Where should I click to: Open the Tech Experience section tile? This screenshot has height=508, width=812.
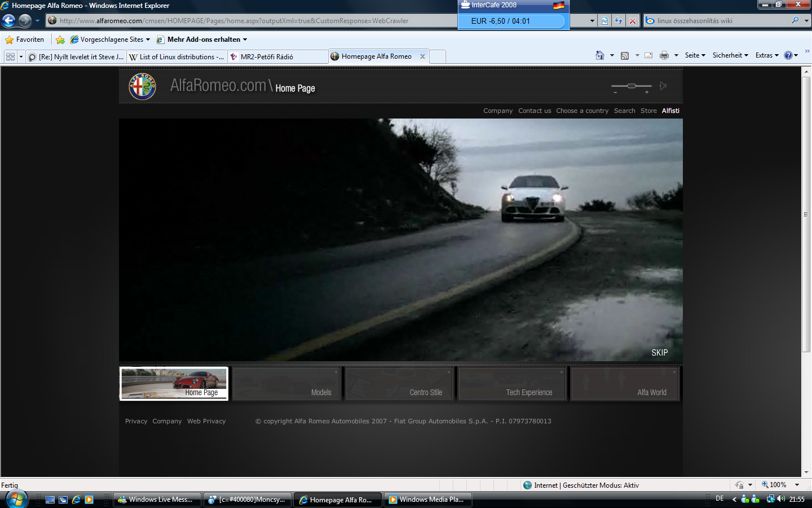click(512, 384)
